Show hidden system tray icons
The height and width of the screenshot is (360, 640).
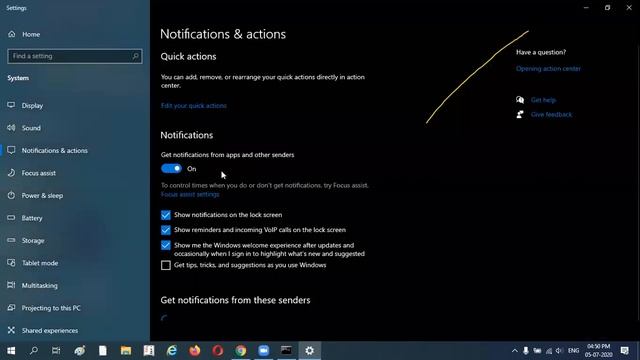515,351
